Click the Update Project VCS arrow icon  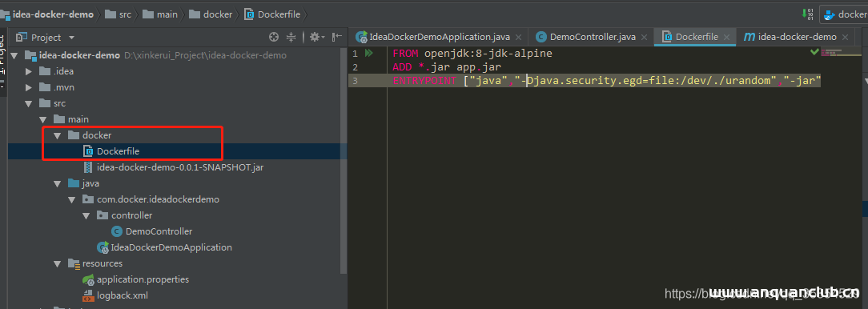coord(808,14)
